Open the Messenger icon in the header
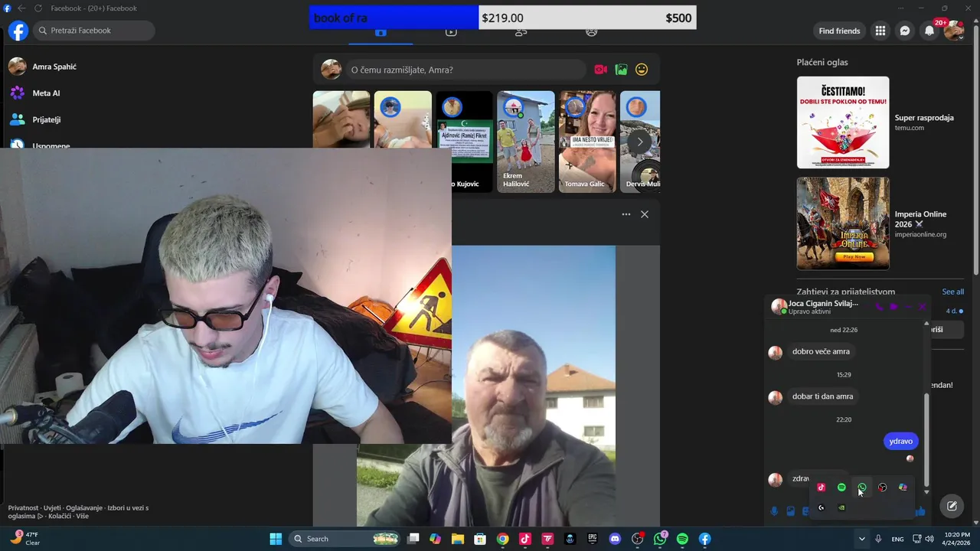Screen dimensions: 980x551 (905, 31)
